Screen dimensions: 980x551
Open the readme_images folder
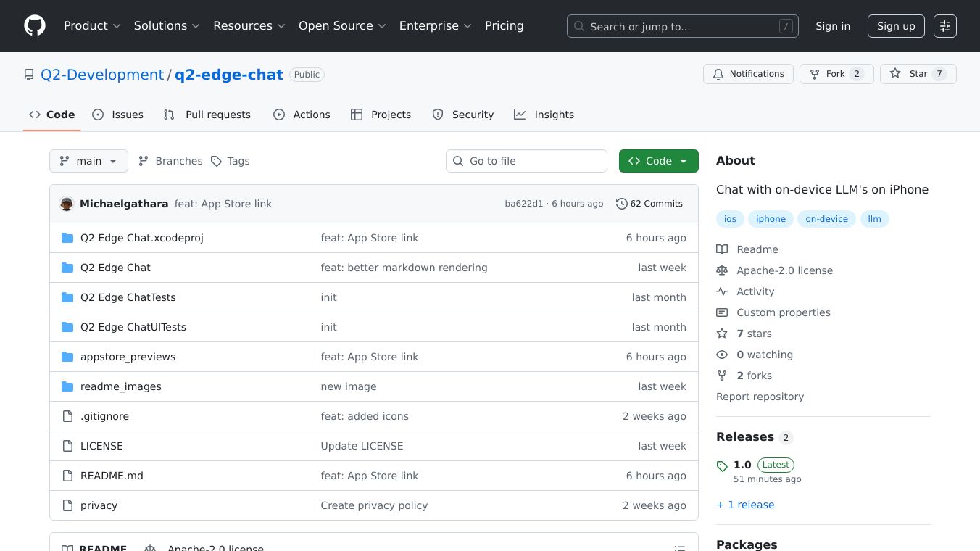click(x=120, y=386)
